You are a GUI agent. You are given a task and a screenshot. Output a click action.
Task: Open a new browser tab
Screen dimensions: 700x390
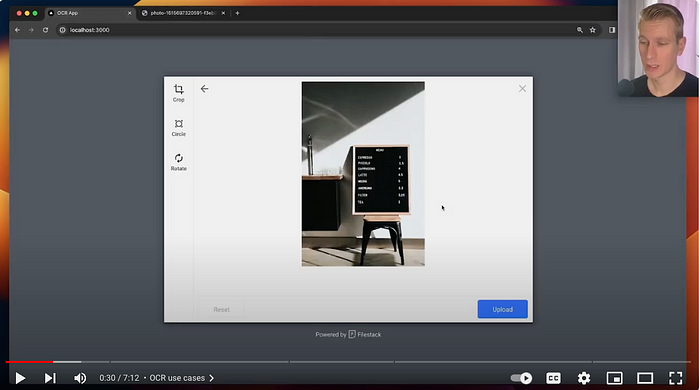tap(237, 13)
